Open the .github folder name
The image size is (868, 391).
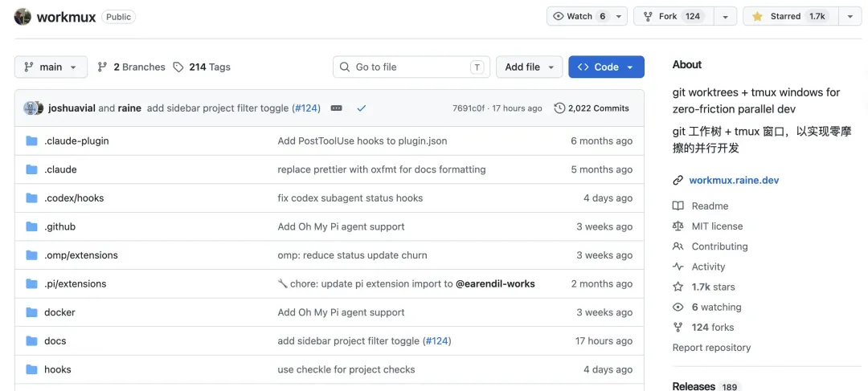click(59, 226)
